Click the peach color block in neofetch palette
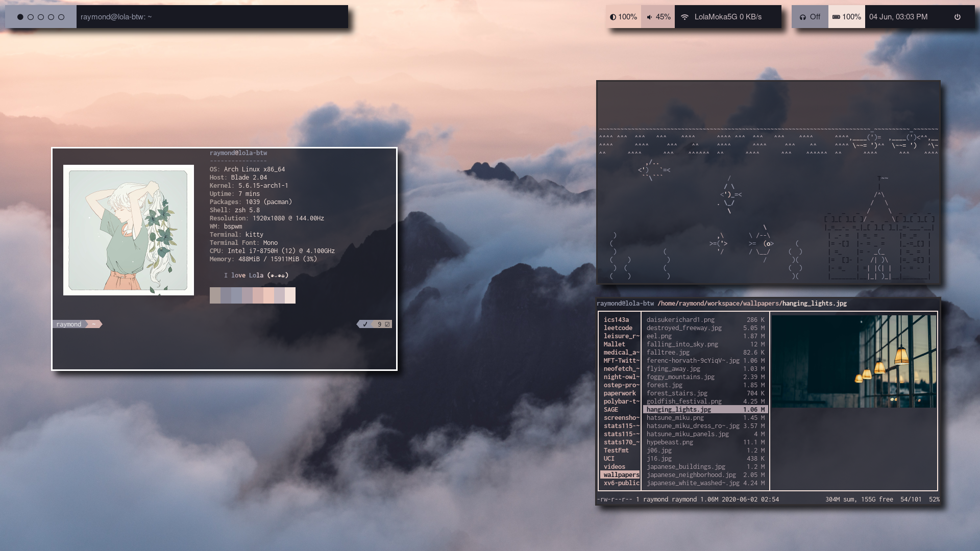980x551 pixels. click(x=268, y=295)
